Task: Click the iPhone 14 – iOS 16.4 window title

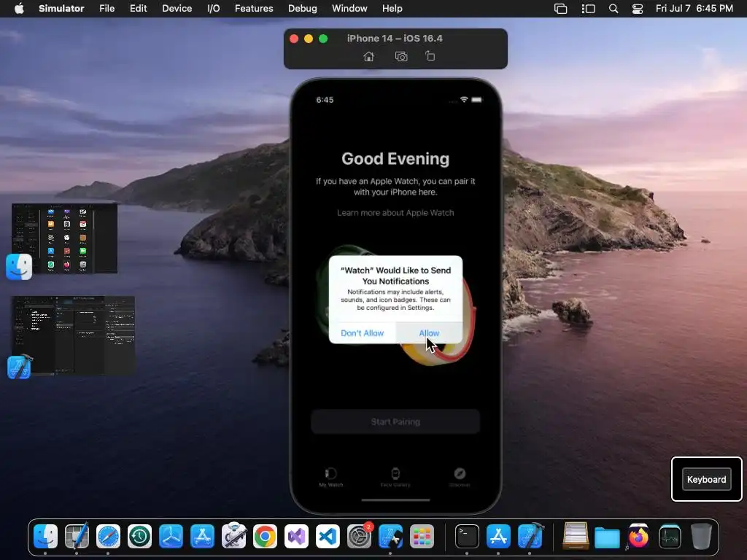Action: [395, 39]
